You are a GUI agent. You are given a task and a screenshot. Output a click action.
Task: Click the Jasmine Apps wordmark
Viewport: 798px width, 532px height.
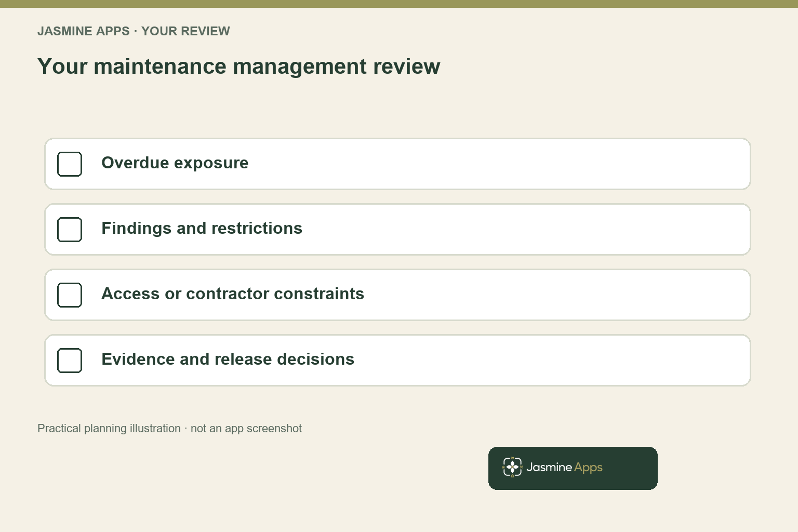(565, 468)
